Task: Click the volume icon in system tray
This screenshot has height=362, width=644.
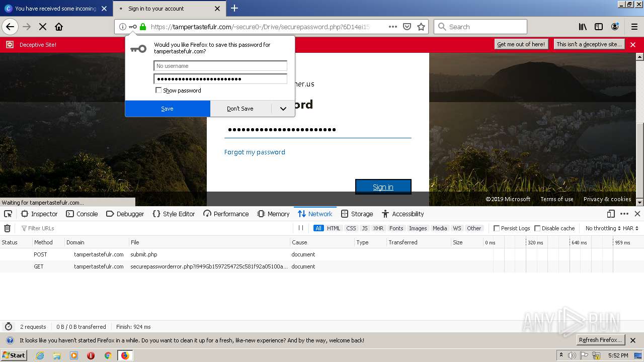Action: pyautogui.click(x=572, y=355)
